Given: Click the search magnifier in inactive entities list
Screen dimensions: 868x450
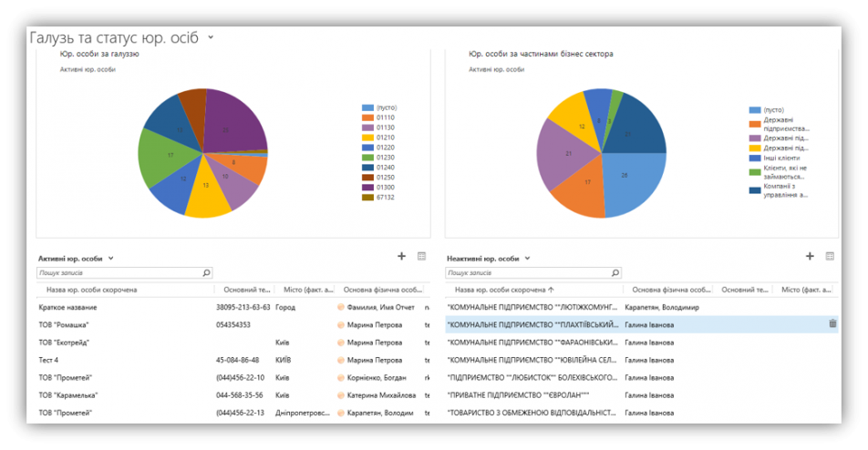Looking at the screenshot, I should point(615,272).
